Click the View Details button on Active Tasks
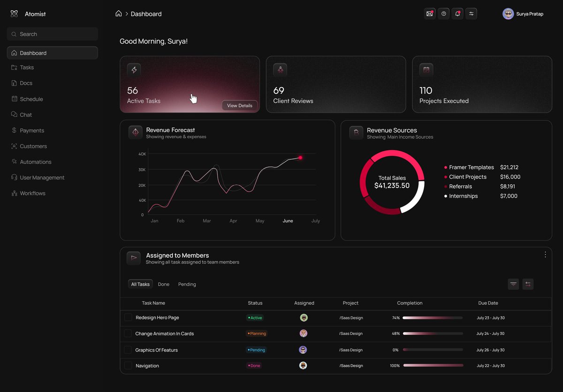 (239, 106)
